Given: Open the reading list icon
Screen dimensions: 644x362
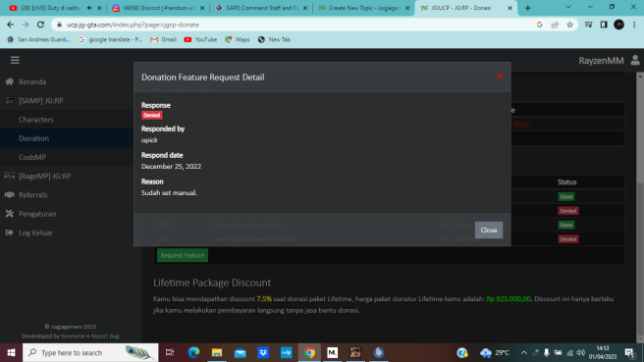Looking at the screenshot, I should coord(589,25).
